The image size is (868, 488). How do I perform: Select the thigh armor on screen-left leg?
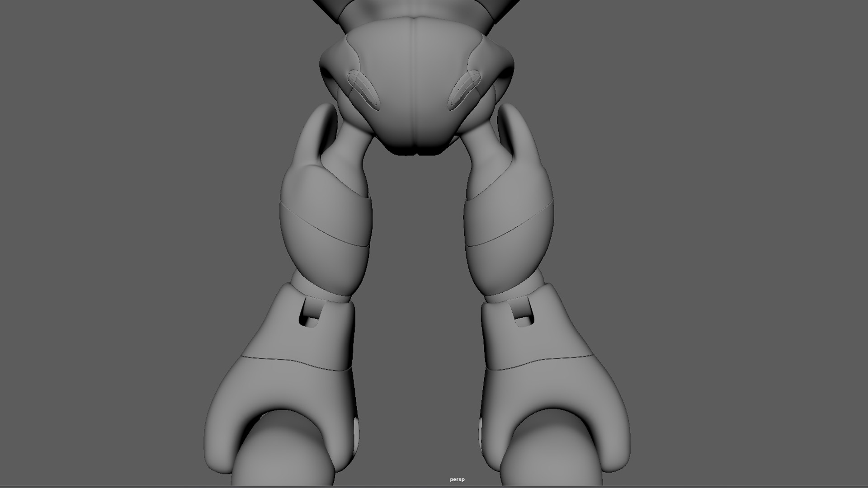click(x=325, y=201)
